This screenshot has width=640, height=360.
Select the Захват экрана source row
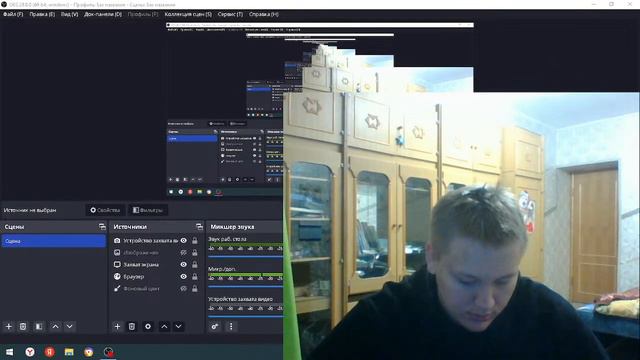pyautogui.click(x=156, y=264)
